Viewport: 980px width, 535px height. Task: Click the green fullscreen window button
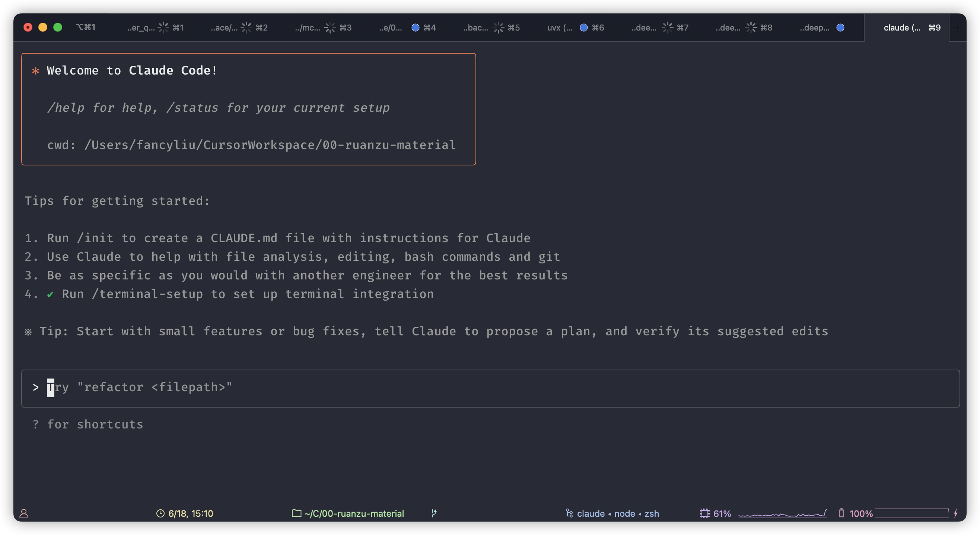(x=58, y=27)
